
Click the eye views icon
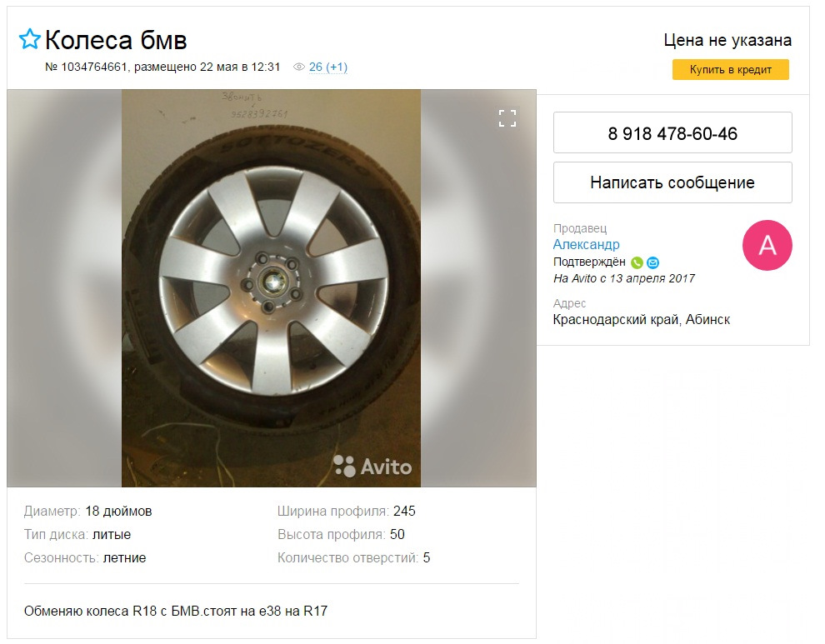tap(299, 67)
